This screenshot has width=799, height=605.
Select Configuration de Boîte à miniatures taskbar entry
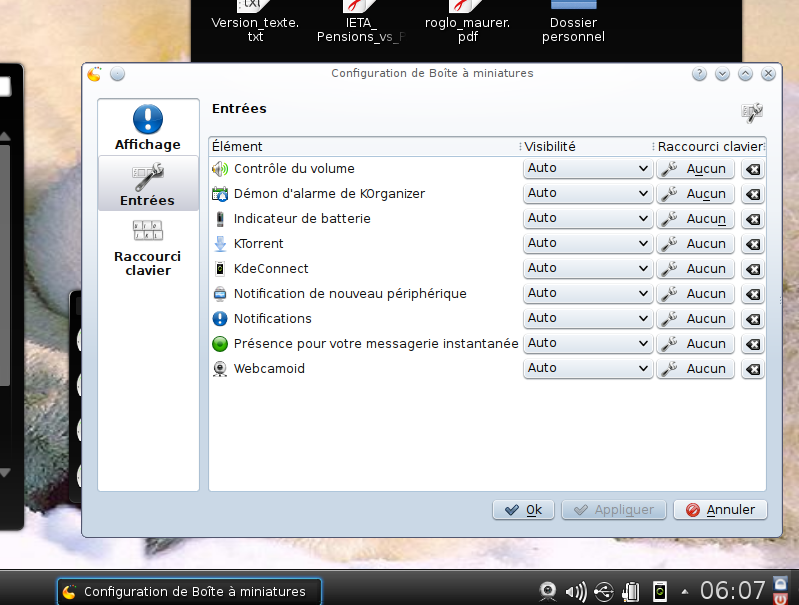point(189,592)
